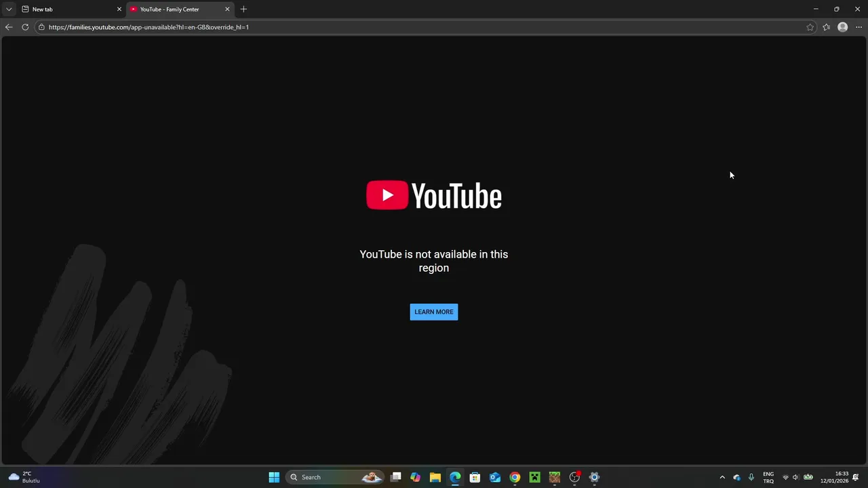Click the 'YouTube is not available' message
The image size is (868, 488).
coord(434,261)
